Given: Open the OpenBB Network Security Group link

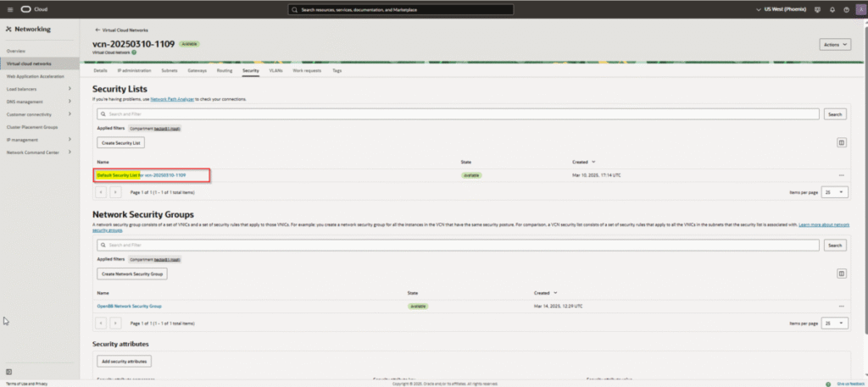Looking at the screenshot, I should [x=129, y=306].
